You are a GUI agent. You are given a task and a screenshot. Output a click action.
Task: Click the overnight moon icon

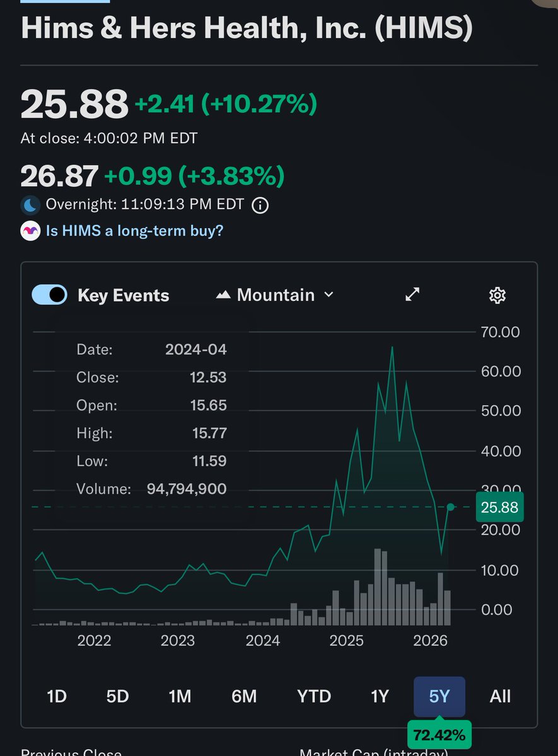[x=31, y=205]
